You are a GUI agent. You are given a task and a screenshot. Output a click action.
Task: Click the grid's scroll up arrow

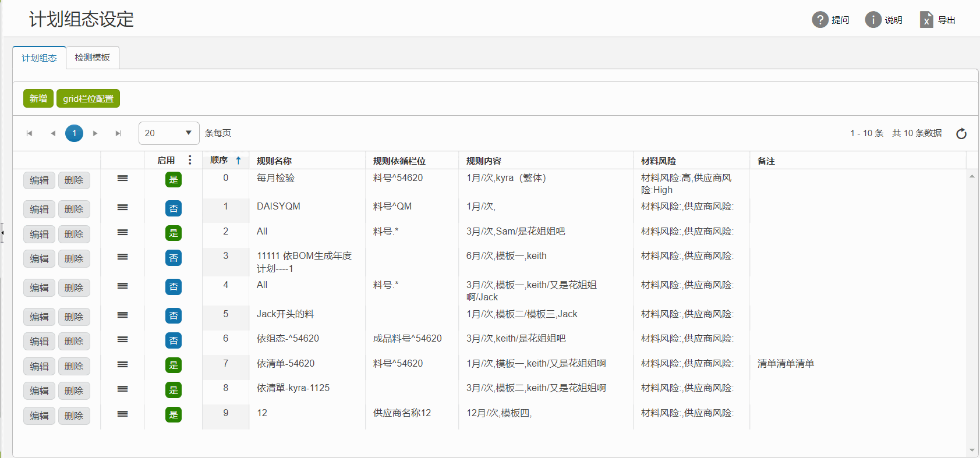coord(972,176)
